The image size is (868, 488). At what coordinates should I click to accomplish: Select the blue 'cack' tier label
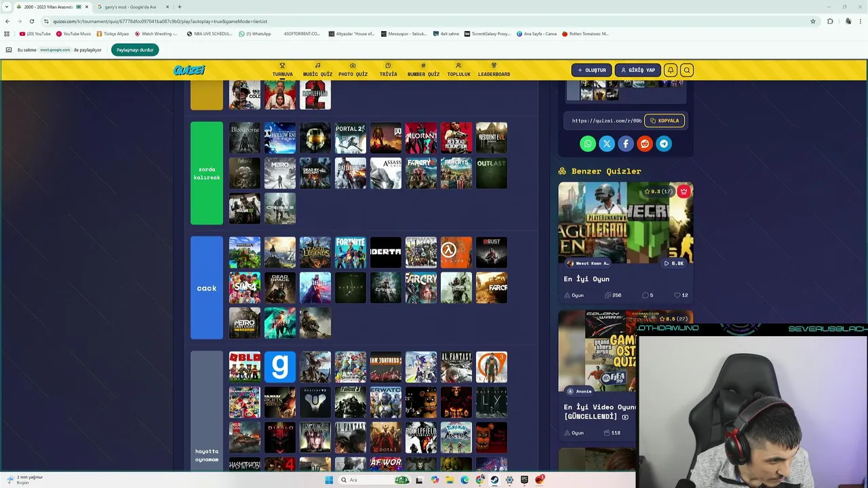[207, 288]
